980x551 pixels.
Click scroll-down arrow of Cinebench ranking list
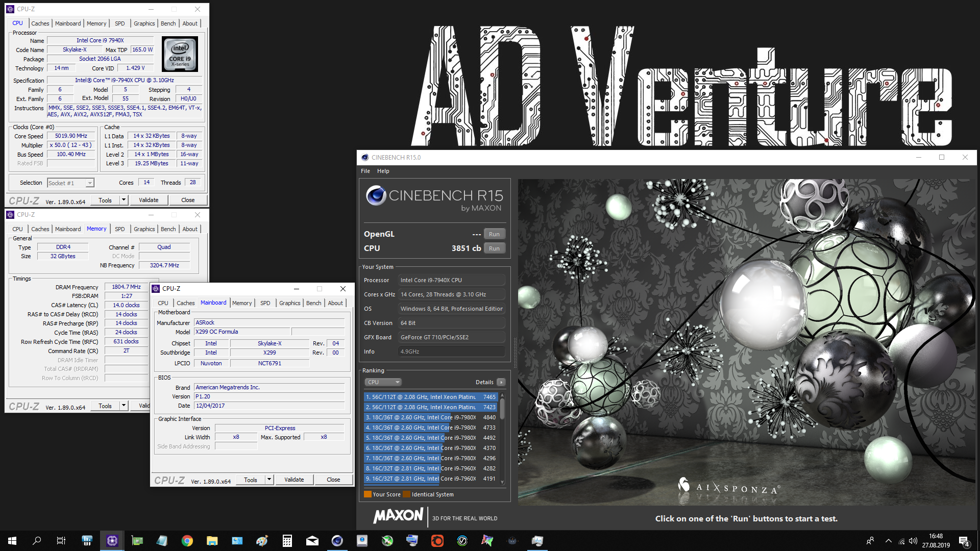(502, 482)
